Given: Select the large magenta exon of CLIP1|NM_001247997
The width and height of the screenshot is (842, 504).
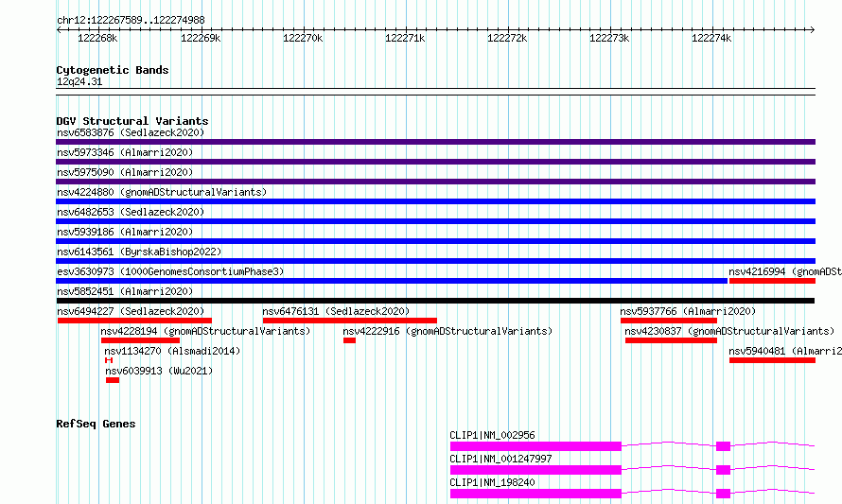Looking at the screenshot, I should [535, 470].
